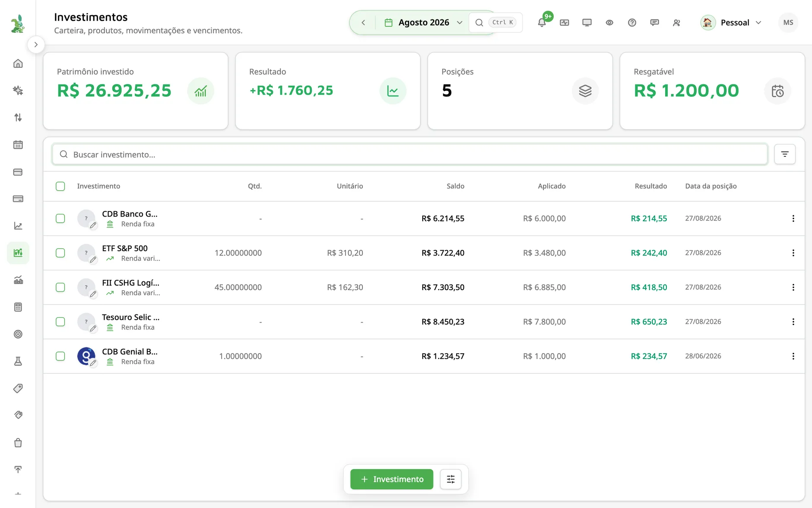Open the shopping bag icon in the sidebar
Screen dimensions: 812x508
coord(18,443)
